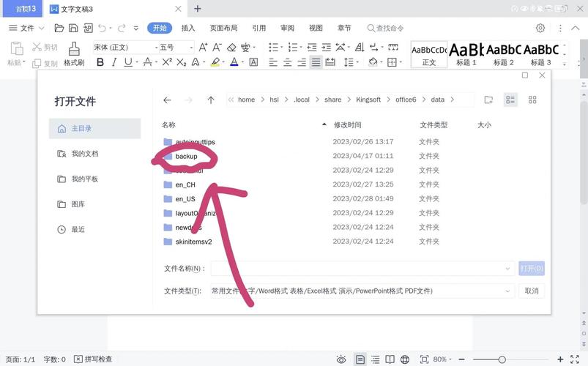The image size is (588, 366).
Task: Center align text
Action: (x=287, y=62)
